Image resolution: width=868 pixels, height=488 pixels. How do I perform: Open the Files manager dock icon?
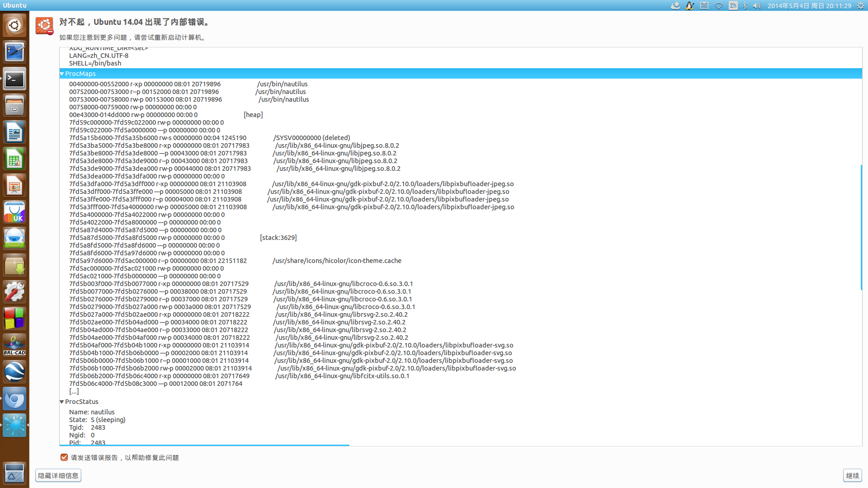click(x=14, y=106)
